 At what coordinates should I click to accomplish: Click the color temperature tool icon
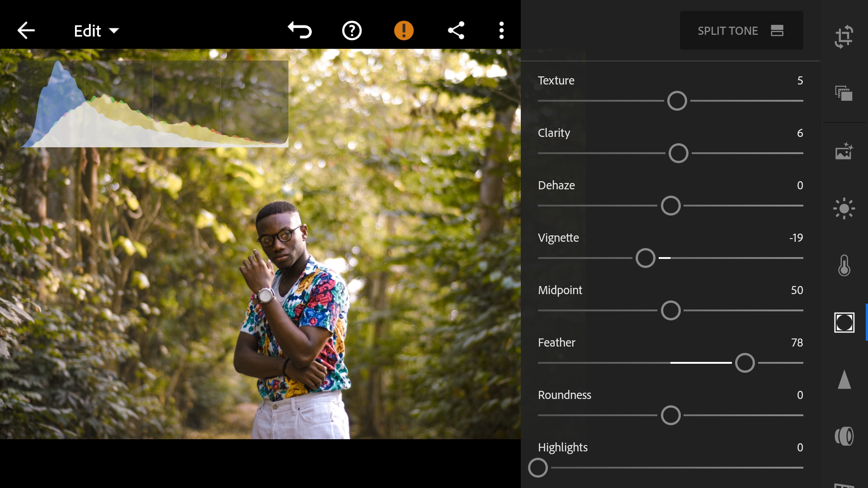845,265
